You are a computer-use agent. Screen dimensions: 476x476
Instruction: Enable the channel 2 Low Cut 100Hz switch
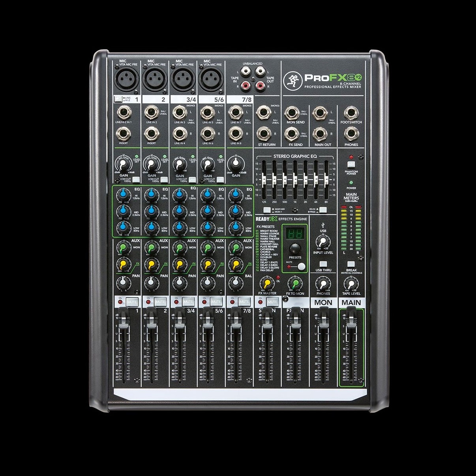[164, 180]
